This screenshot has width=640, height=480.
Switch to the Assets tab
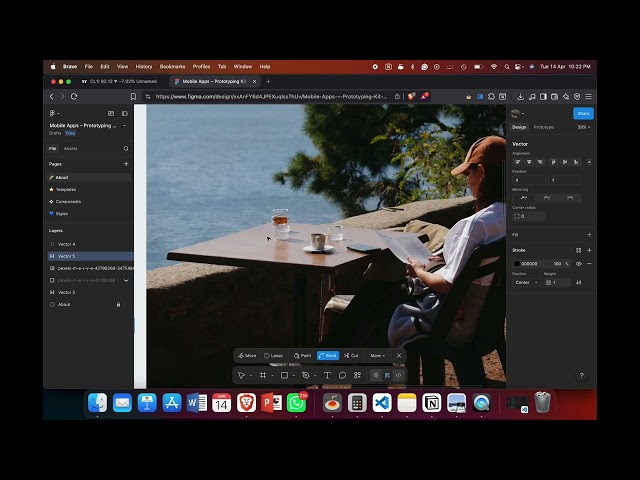pos(71,149)
